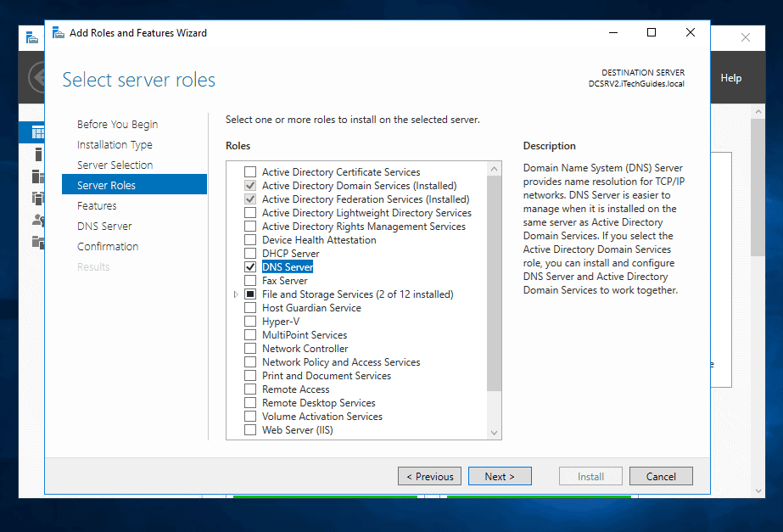Image resolution: width=783 pixels, height=532 pixels.
Task: Open Local Server icon in Server Manager sidebar
Action: [38, 154]
